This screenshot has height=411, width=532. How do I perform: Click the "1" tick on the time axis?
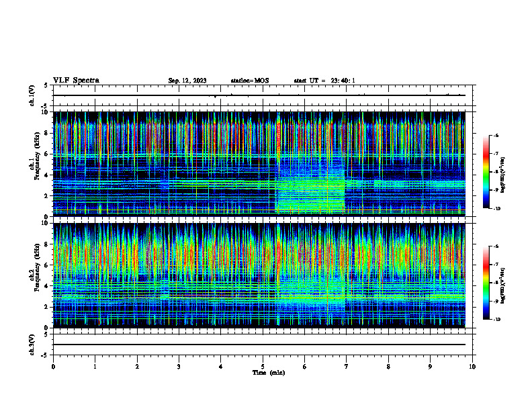tap(95, 367)
